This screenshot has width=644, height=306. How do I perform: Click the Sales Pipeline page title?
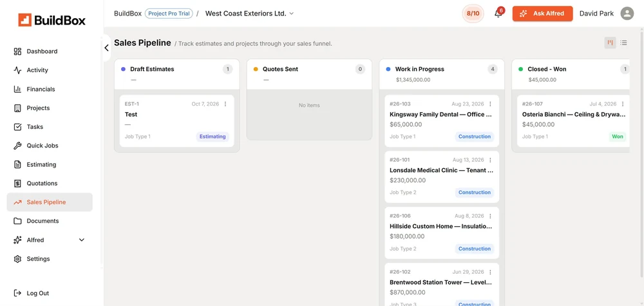(x=142, y=43)
